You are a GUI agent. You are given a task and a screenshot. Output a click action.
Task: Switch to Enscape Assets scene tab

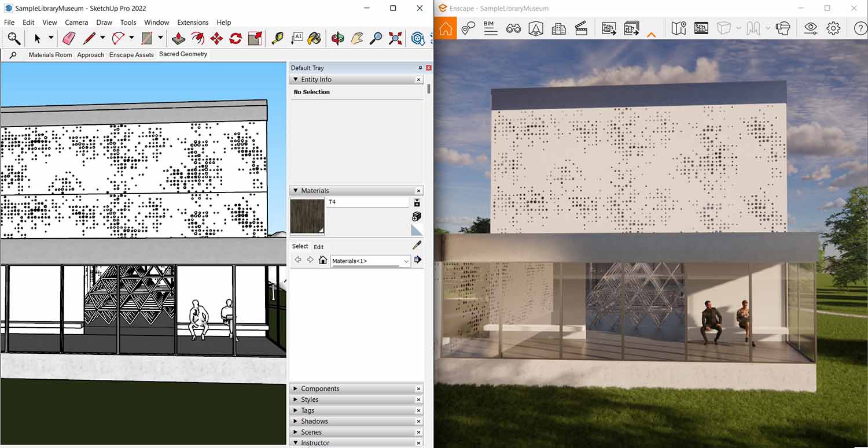tap(131, 55)
